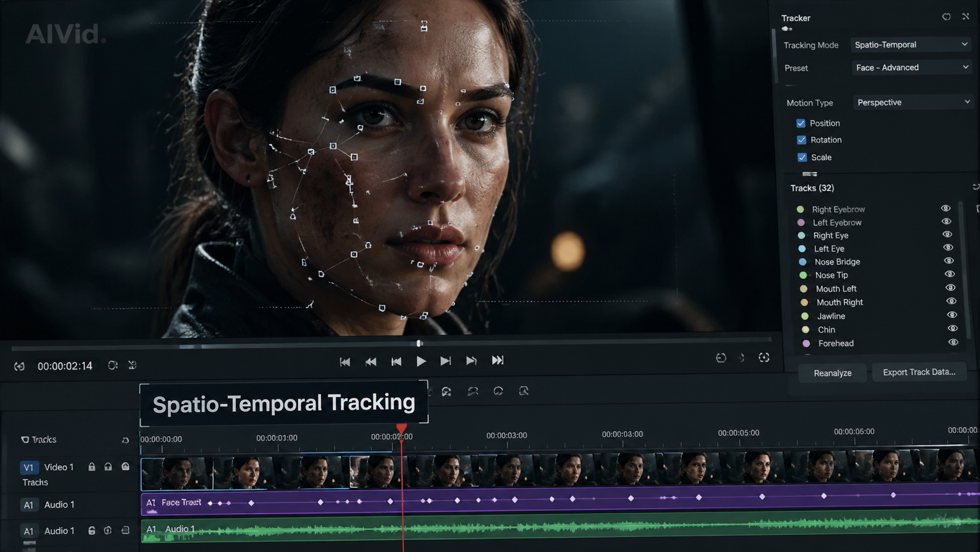Viewport: 980px width, 552px height.
Task: Jump to the first frame
Action: point(345,362)
